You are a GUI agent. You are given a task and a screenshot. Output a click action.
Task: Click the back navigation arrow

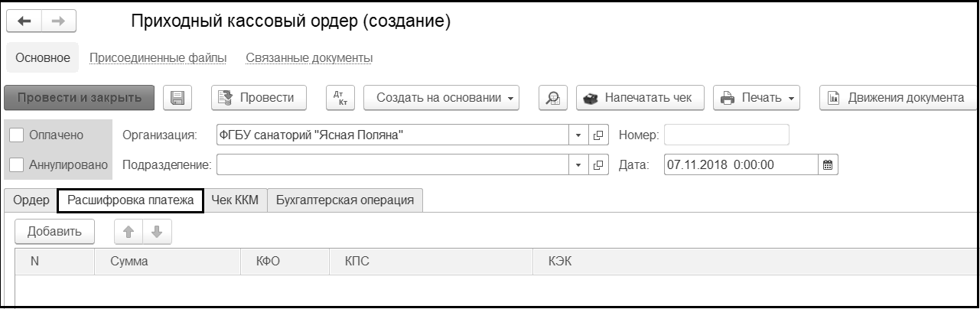24,21
